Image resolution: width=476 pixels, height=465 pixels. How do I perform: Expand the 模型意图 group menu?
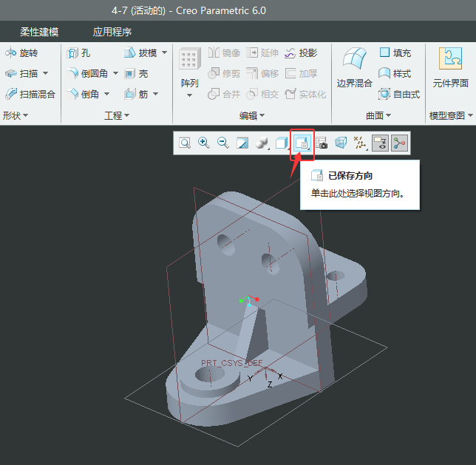coord(451,115)
